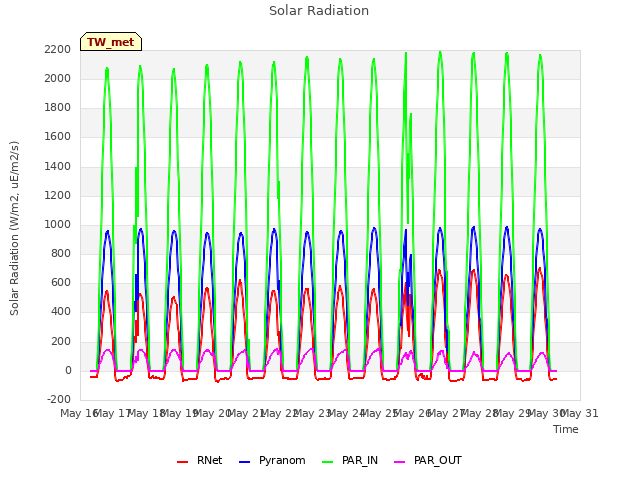Click the Time x-axis label

pyautogui.click(x=566, y=429)
